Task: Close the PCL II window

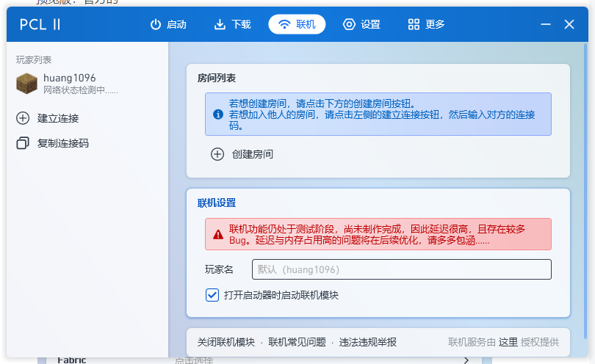Action: pyautogui.click(x=569, y=24)
